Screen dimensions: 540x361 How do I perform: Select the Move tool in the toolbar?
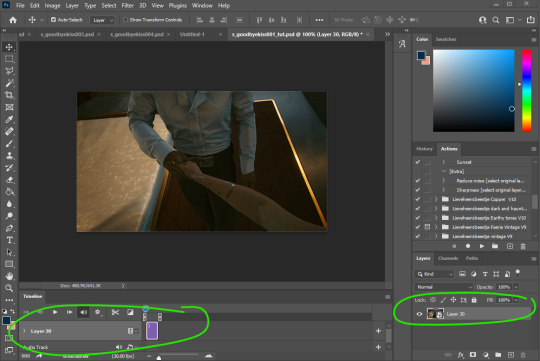[x=9, y=47]
